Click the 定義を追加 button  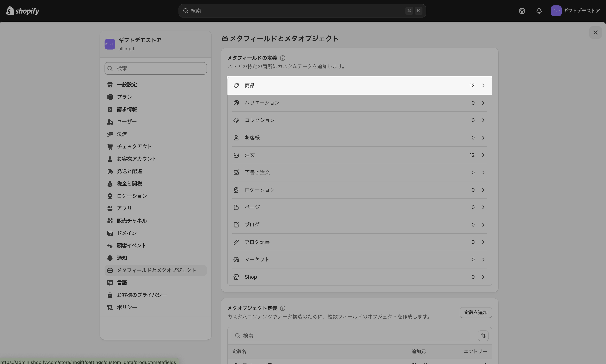pos(475,313)
